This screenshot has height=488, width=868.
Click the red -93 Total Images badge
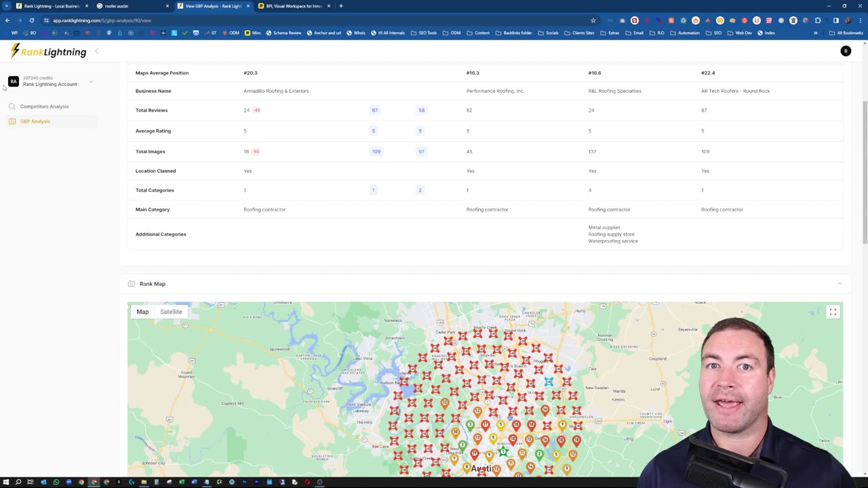(x=256, y=152)
